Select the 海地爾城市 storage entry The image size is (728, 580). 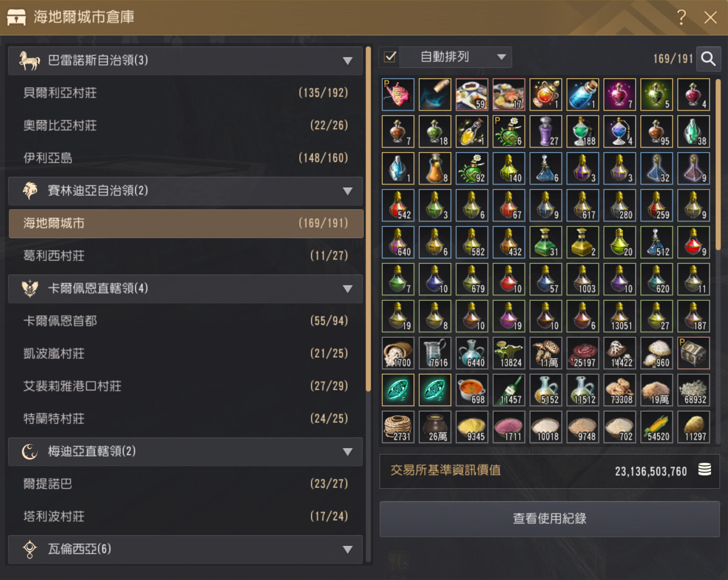pos(185,223)
